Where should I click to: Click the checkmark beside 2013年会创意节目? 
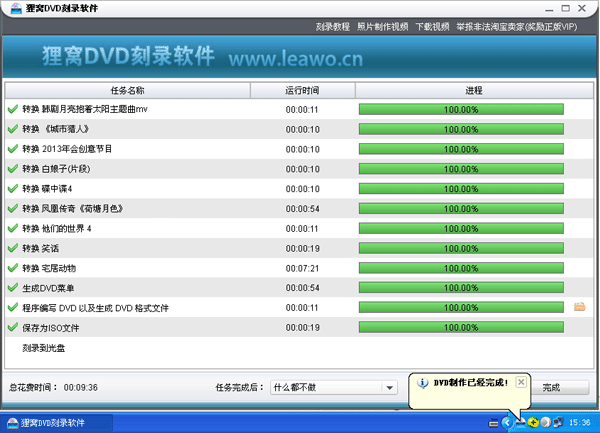[x=13, y=148]
